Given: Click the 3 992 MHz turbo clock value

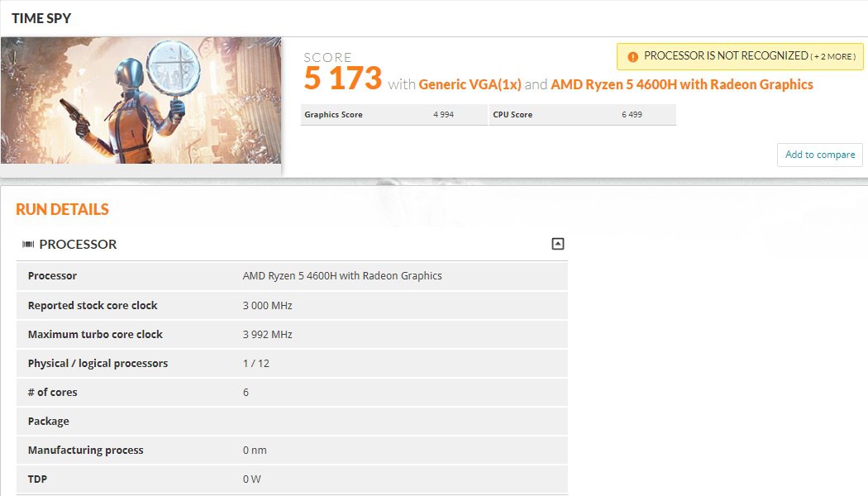Looking at the screenshot, I should [267, 334].
